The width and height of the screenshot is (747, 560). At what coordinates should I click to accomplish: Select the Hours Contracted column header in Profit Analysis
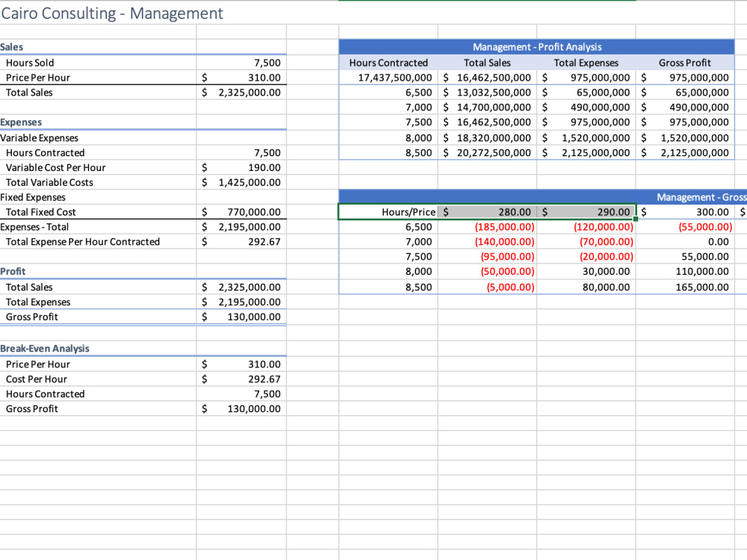coord(388,63)
